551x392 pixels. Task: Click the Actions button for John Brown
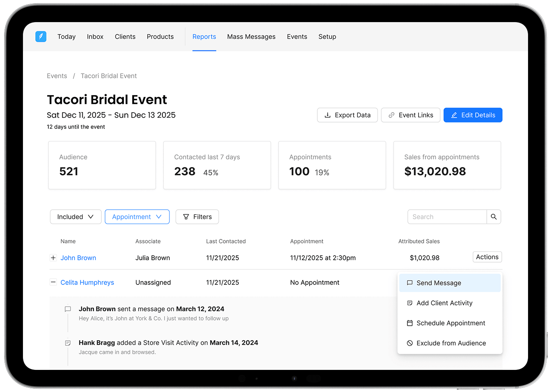tap(487, 257)
